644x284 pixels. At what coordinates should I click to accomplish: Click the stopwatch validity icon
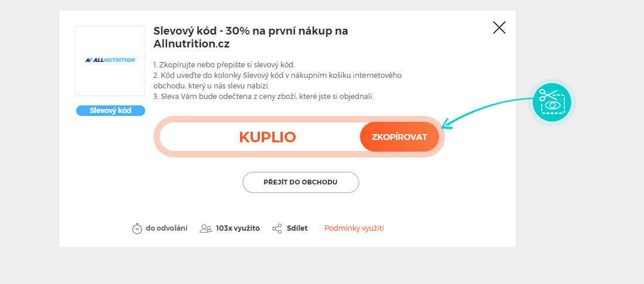137,228
